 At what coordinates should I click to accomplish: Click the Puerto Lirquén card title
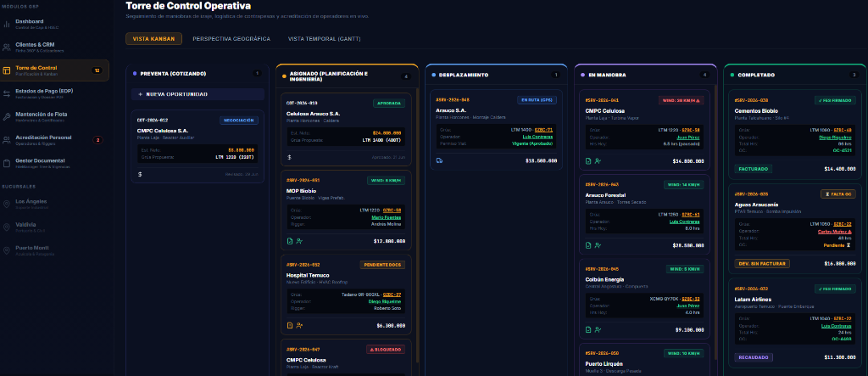point(604,364)
